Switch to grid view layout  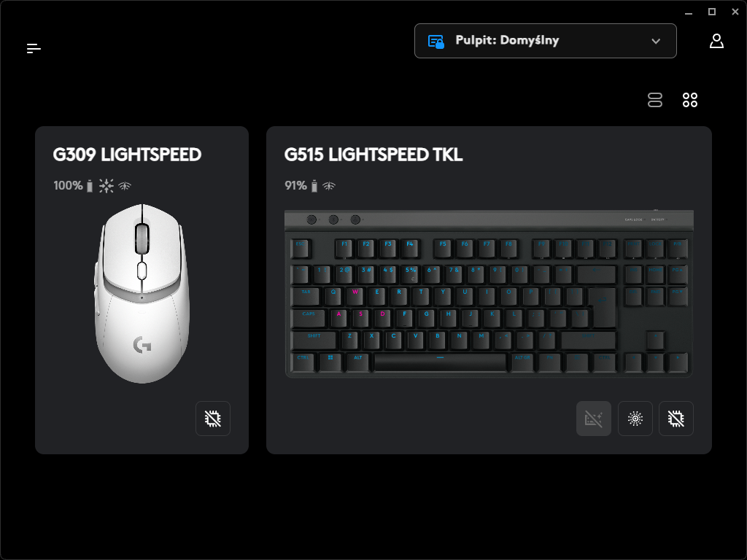(x=690, y=100)
